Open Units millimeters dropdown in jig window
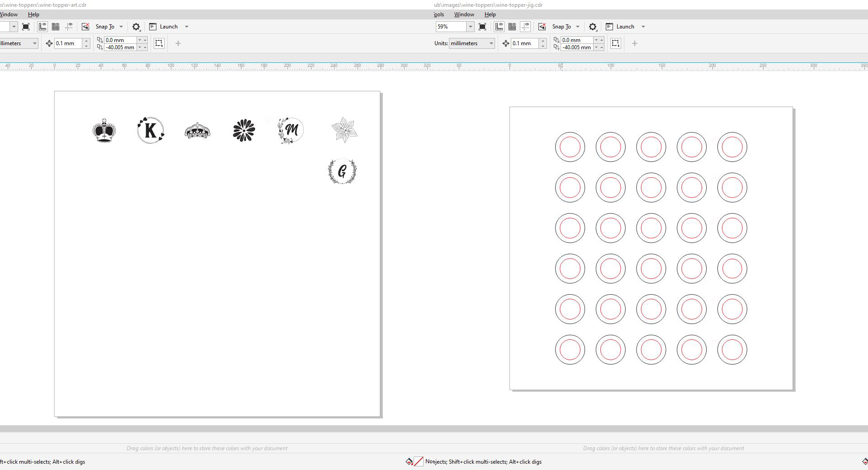Screen dimensions: 868x470 pos(472,43)
